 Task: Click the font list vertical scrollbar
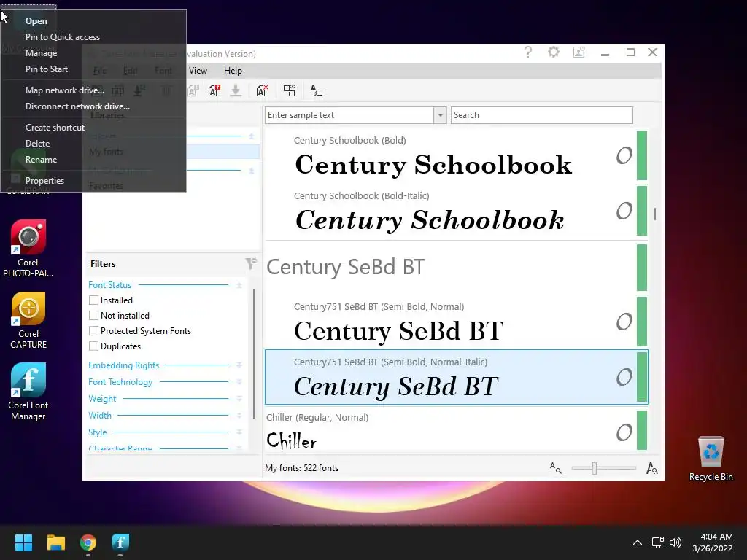coord(655,214)
